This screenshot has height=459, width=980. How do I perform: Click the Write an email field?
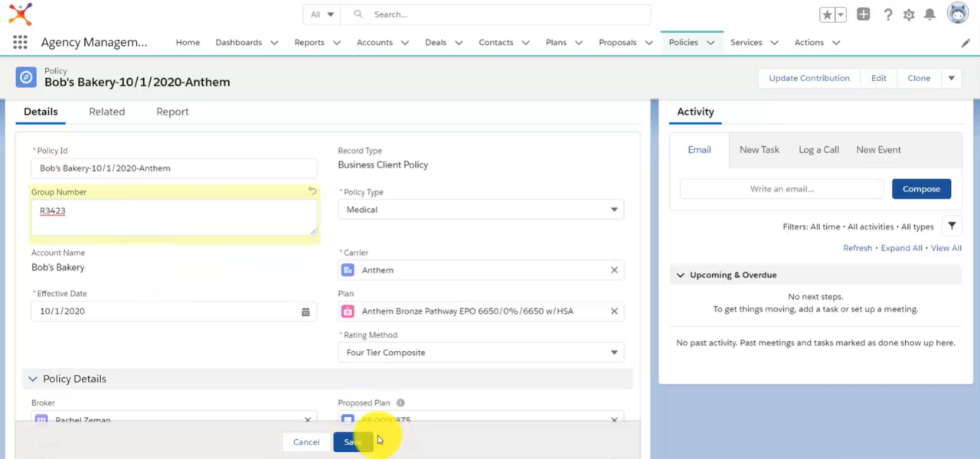click(781, 188)
